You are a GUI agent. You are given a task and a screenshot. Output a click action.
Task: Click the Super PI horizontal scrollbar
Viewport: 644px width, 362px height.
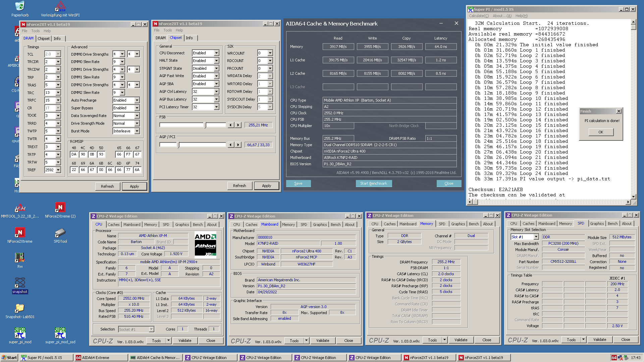pyautogui.click(x=549, y=202)
